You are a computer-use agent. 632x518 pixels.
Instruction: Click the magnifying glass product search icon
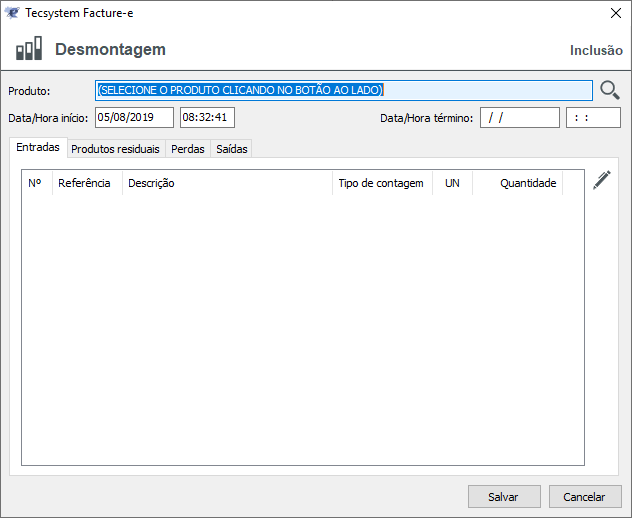click(x=610, y=90)
